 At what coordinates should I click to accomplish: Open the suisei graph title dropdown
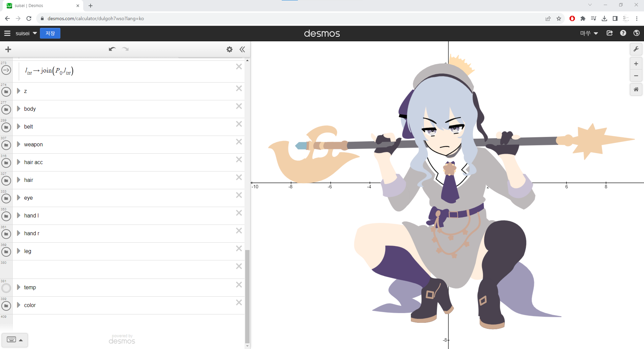point(26,33)
